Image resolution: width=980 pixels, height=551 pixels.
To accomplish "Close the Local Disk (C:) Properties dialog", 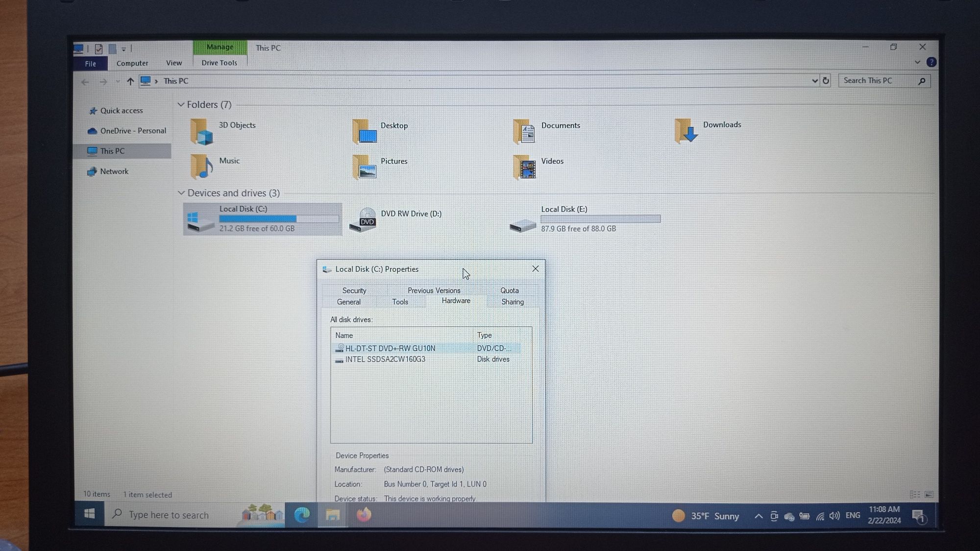I will point(536,269).
